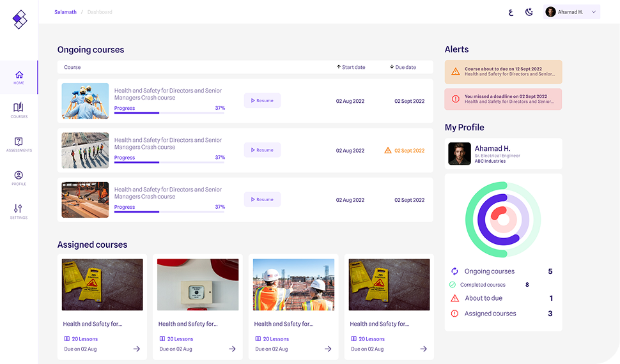Select the Dashboard breadcrumb item

100,12
